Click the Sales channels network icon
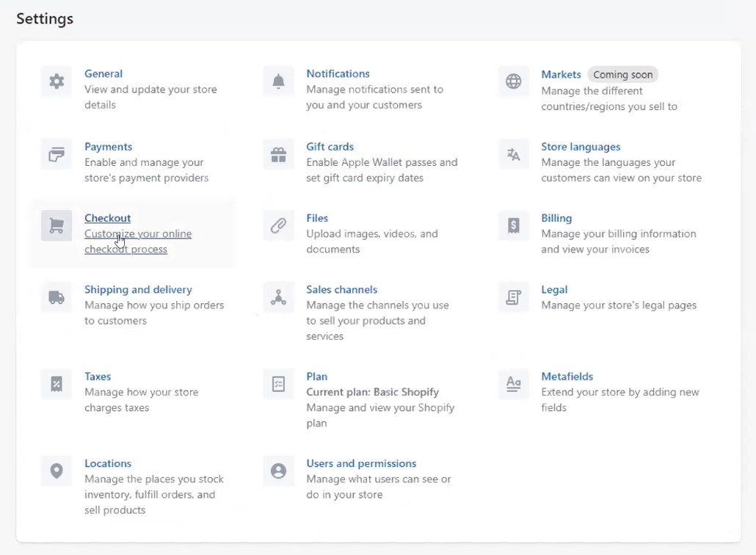The image size is (756, 555). (x=278, y=297)
